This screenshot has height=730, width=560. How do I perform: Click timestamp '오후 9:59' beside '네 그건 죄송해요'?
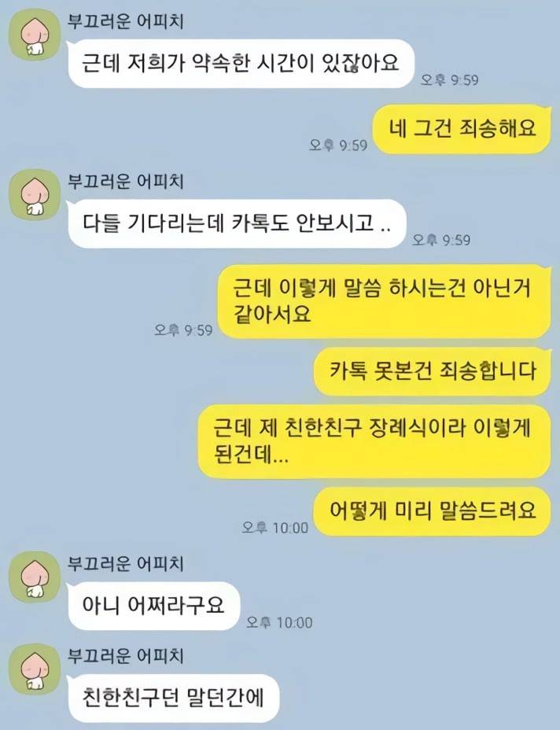(338, 146)
